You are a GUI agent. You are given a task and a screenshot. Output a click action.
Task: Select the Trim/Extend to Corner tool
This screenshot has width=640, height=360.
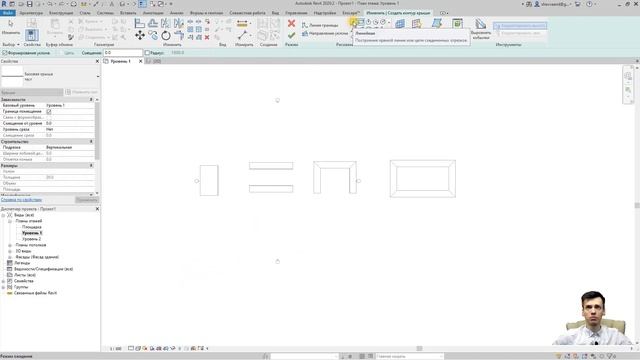(179, 36)
